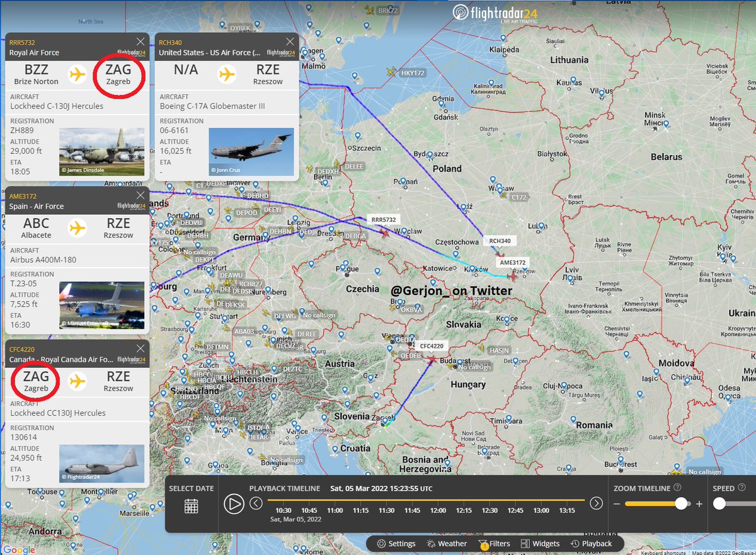This screenshot has height=555, width=756.
Task: Step playback timeline backward with left arrow
Action: 256,503
